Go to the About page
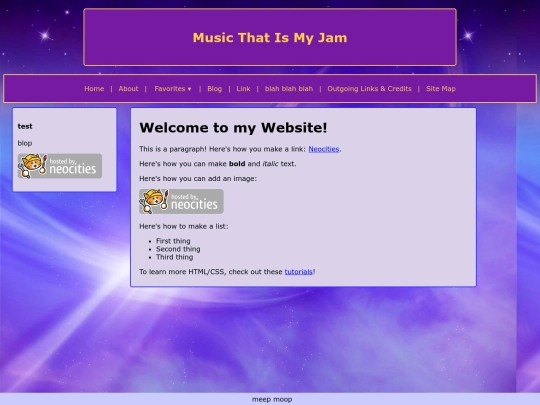Image resolution: width=540 pixels, height=405 pixels. click(128, 89)
